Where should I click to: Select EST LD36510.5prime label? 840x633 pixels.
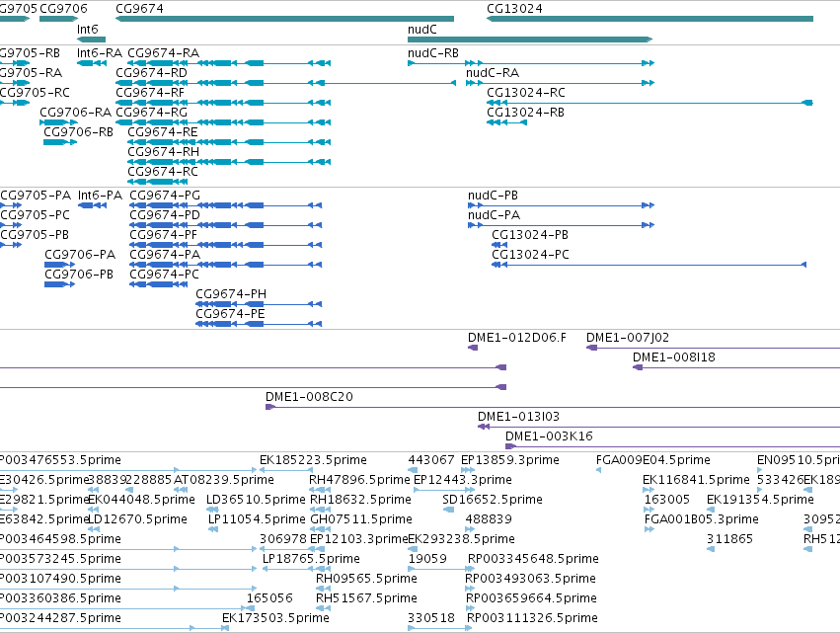pos(256,500)
